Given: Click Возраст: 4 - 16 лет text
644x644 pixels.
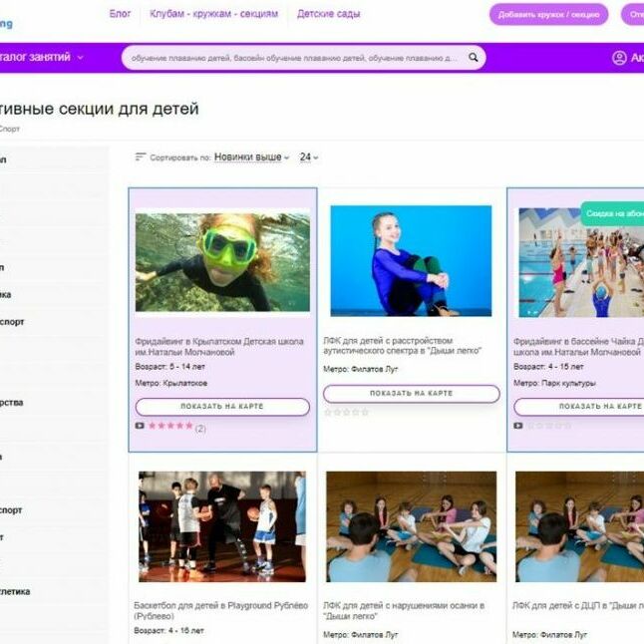Looking at the screenshot, I should pos(168,630).
